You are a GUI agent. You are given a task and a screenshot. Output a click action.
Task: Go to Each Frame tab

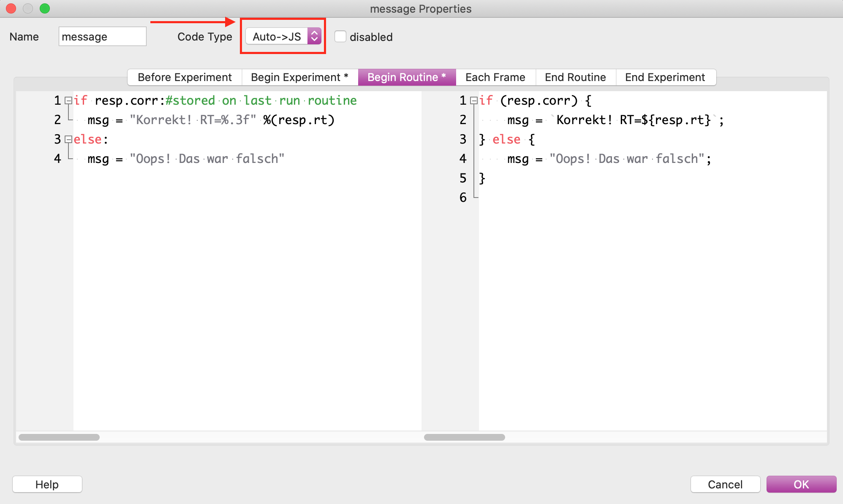pos(495,77)
